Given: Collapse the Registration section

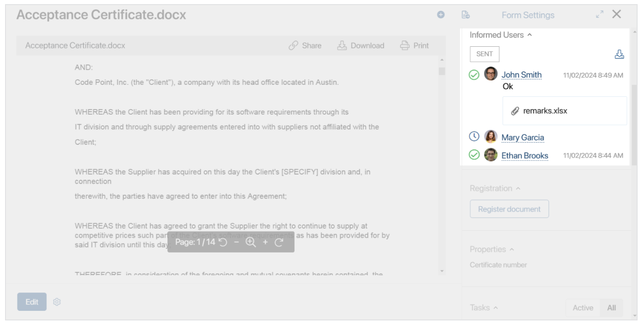Looking at the screenshot, I should click(x=518, y=188).
